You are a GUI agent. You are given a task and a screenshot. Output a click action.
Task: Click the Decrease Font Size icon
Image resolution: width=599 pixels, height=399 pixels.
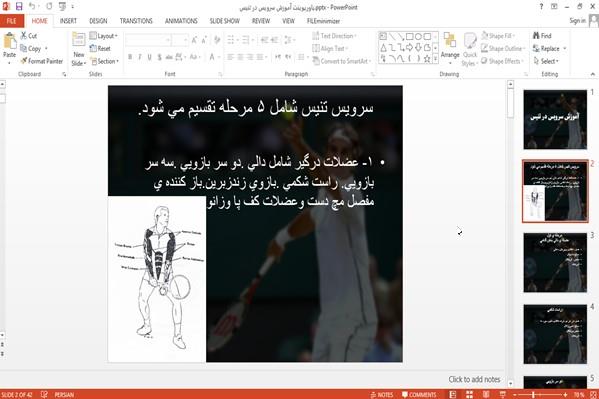coord(204,40)
